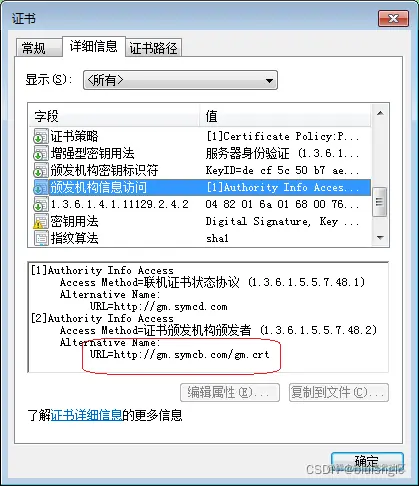Click the 编辑属性 button
419x486 pixels.
tap(230, 393)
